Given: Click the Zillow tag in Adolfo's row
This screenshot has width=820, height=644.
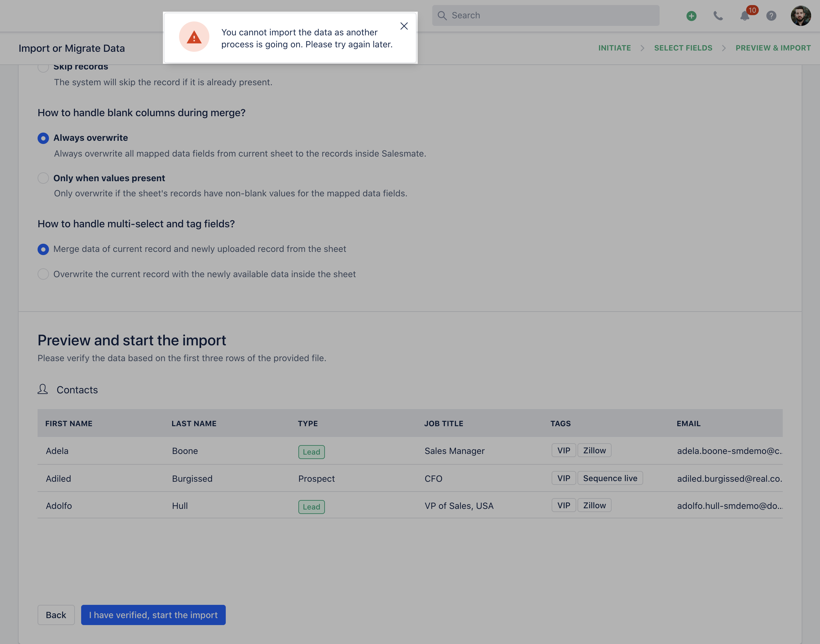Looking at the screenshot, I should pyautogui.click(x=595, y=505).
